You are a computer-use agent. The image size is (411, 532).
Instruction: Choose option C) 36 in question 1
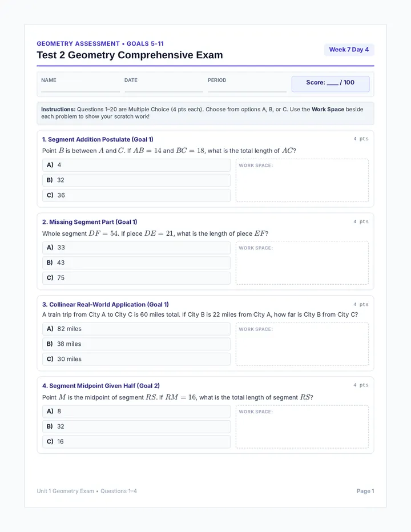pyautogui.click(x=136, y=195)
